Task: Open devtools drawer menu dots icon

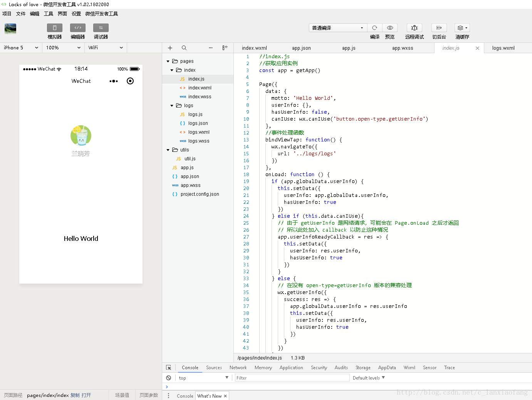Action: 168,396
